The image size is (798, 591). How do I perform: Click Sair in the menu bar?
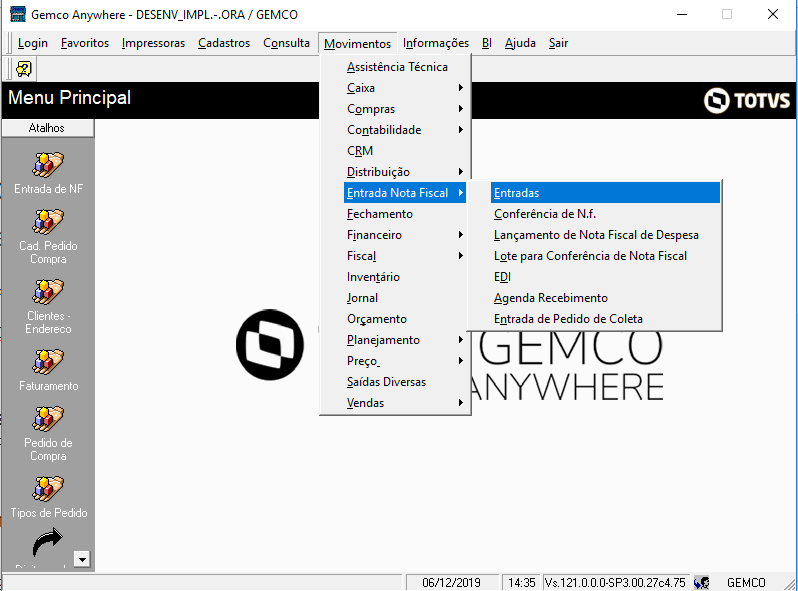click(558, 43)
